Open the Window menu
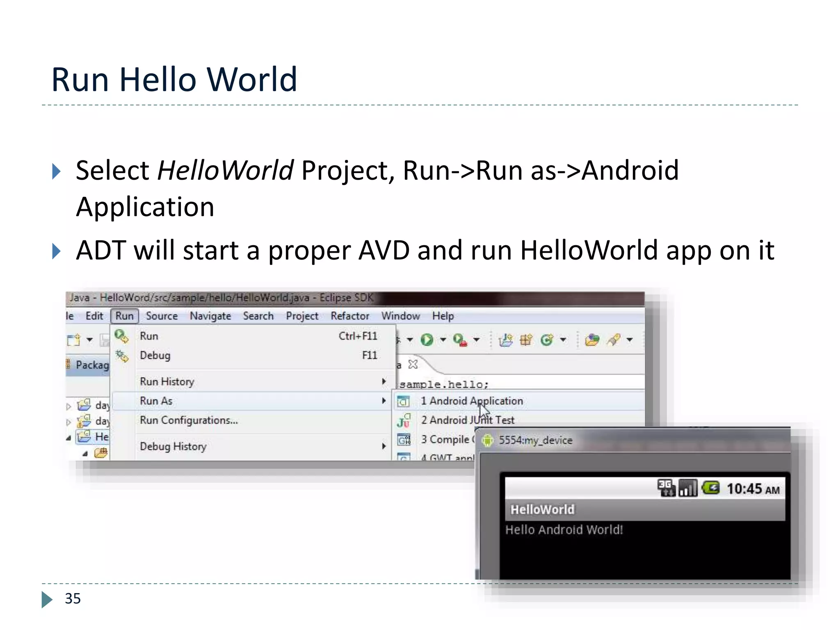Image resolution: width=840 pixels, height=630 pixels. [401, 316]
